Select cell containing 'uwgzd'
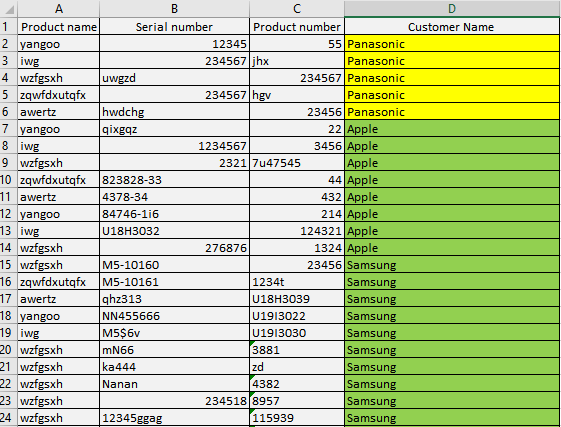Image resolution: width=561 pixels, height=427 pixels. pyautogui.click(x=174, y=77)
